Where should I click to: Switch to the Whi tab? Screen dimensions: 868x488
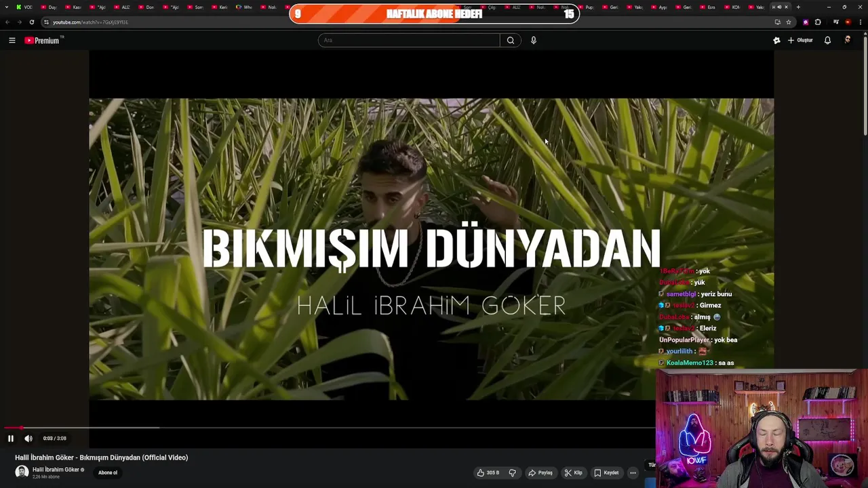pos(244,7)
